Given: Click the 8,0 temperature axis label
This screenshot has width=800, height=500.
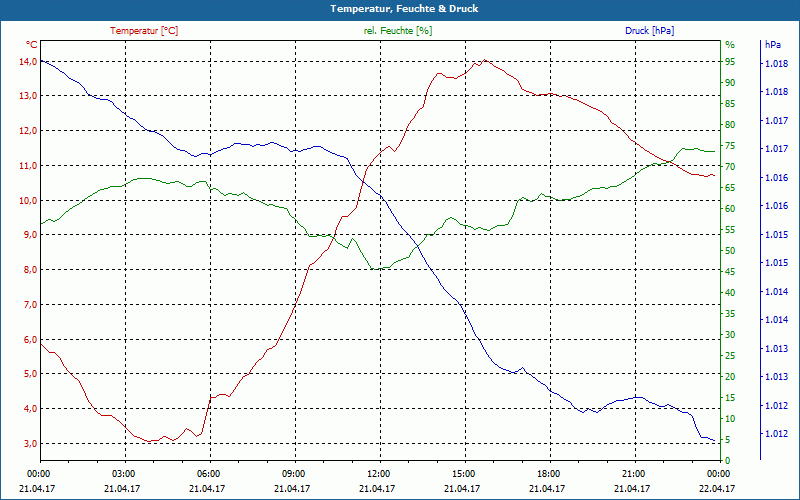Looking at the screenshot, I should (30, 269).
